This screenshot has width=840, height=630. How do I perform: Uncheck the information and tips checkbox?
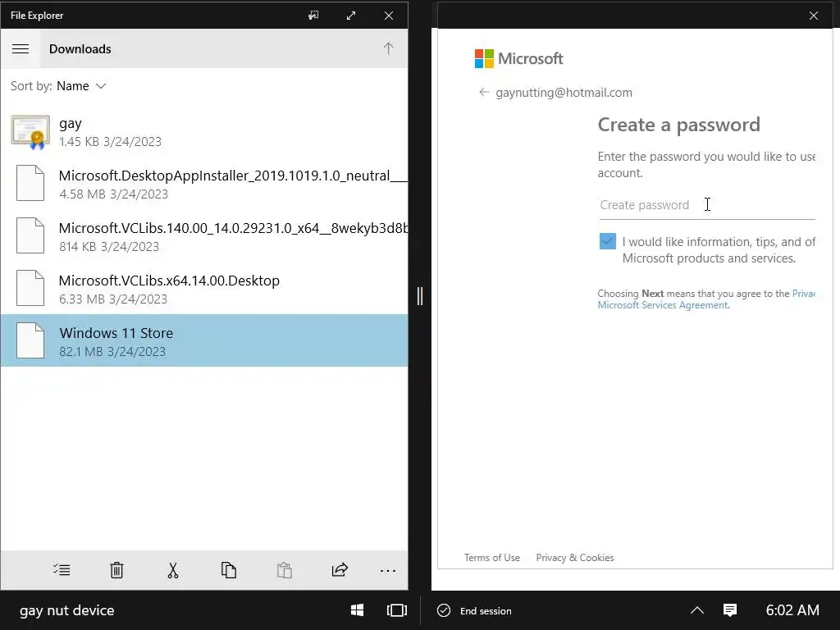tap(608, 241)
